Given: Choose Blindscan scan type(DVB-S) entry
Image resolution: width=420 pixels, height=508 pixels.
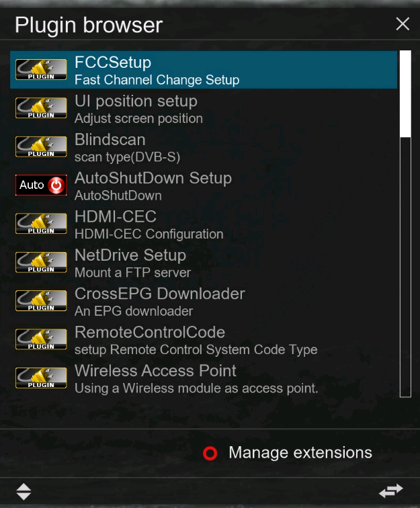Looking at the screenshot, I should click(x=204, y=146).
